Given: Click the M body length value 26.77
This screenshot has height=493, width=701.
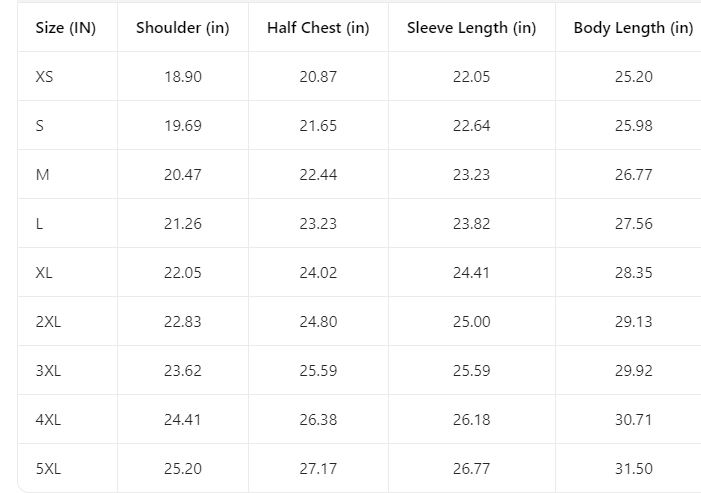Looking at the screenshot, I should [x=633, y=175].
